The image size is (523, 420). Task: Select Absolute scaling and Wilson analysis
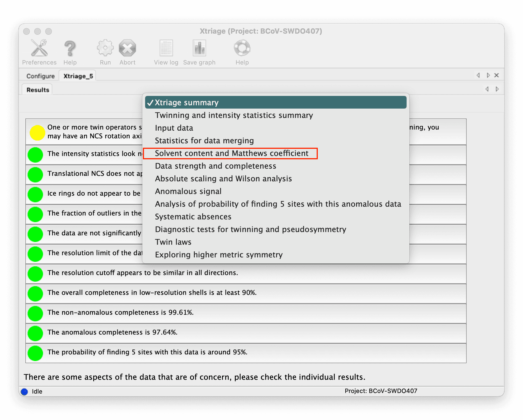click(276, 179)
